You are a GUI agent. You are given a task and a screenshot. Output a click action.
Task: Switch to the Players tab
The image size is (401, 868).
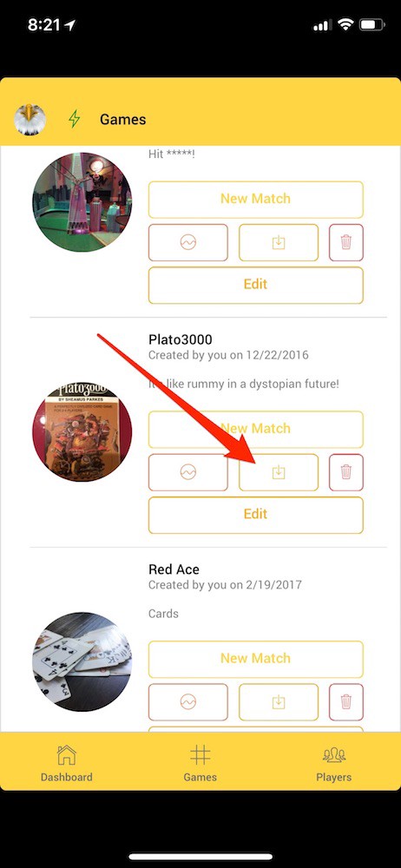click(334, 763)
